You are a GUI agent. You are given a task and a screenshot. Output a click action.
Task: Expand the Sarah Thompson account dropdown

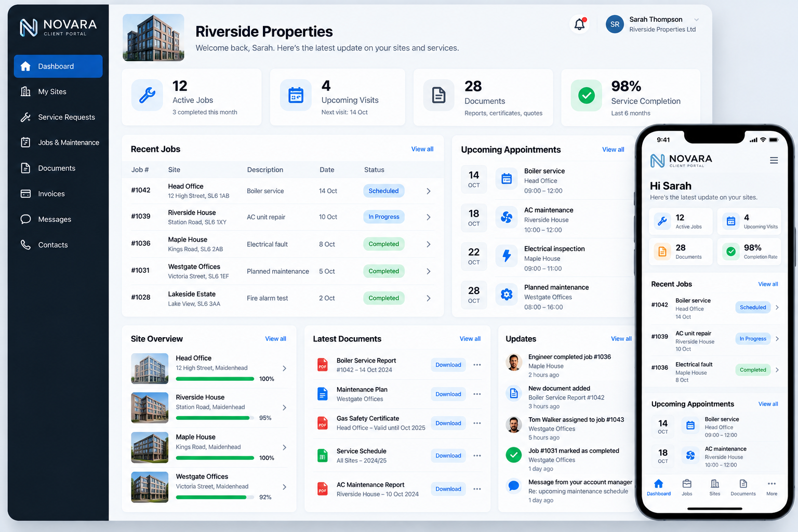696,20
